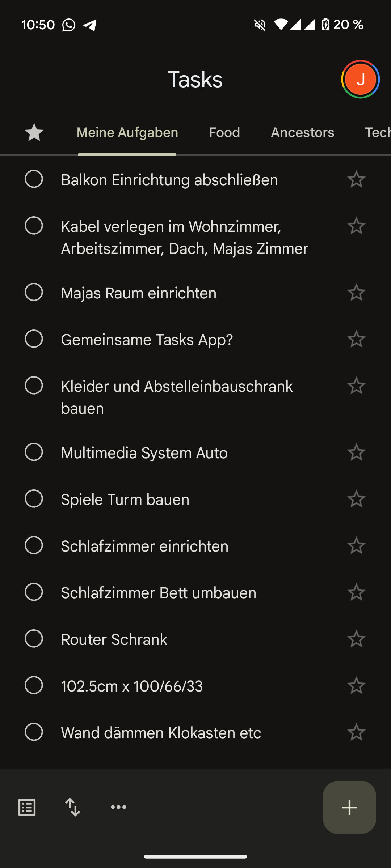Open the starred tasks tab
The height and width of the screenshot is (868, 391).
tap(34, 132)
